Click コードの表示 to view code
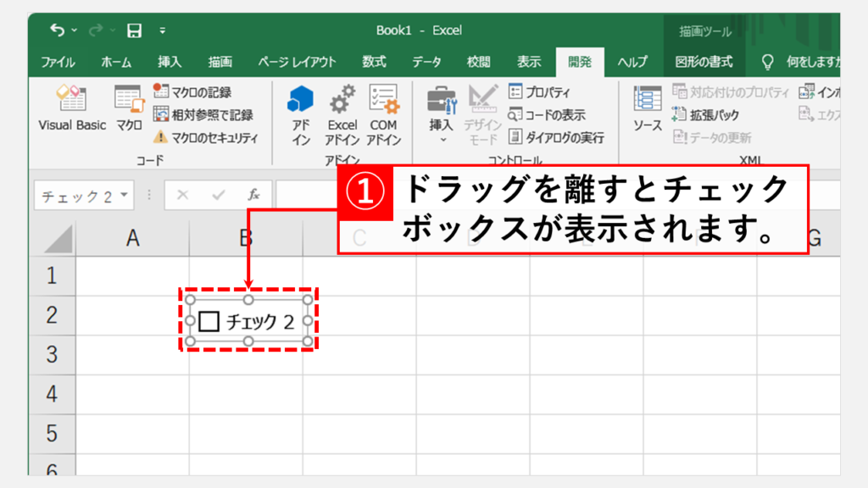The image size is (868, 488). [x=547, y=114]
